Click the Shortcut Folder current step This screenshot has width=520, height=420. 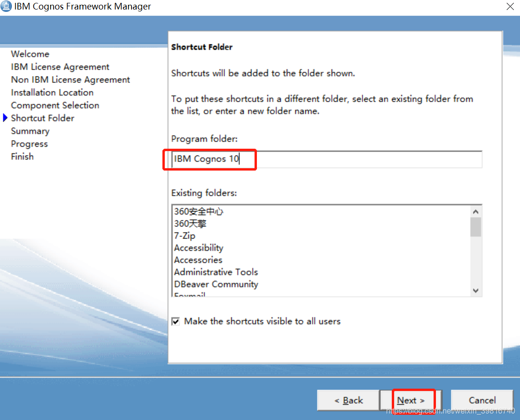(x=42, y=118)
